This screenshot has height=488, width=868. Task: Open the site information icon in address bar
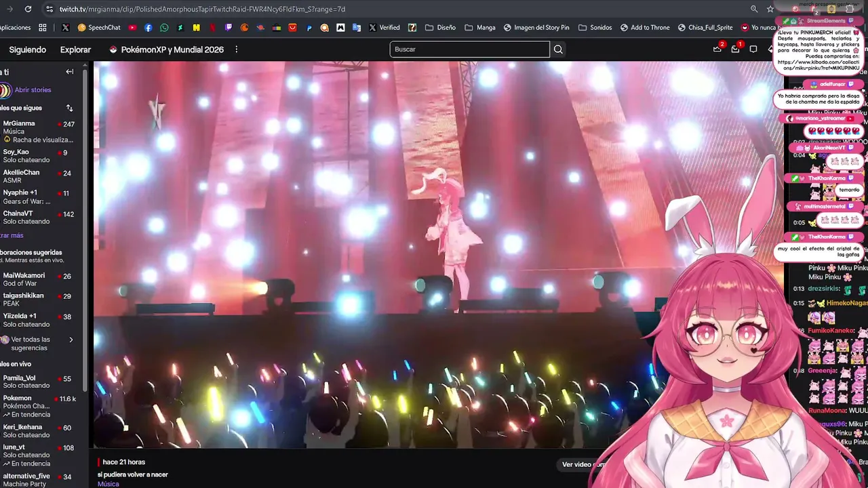coord(49,9)
